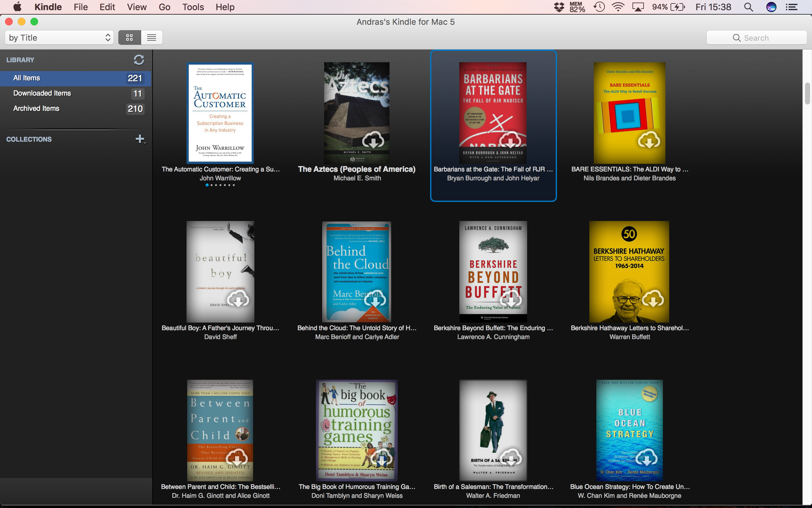Open the 'by Title' sort dropdown
The image size is (812, 508).
pyautogui.click(x=59, y=38)
